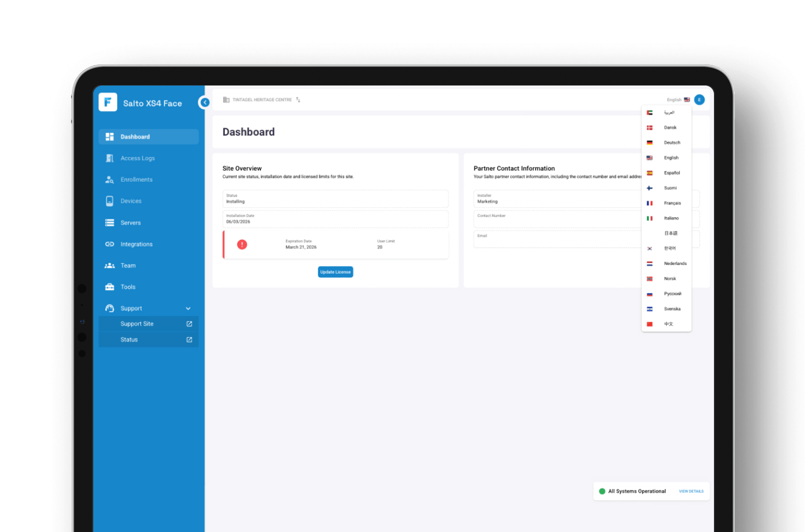
Task: Click the Salto XS4 Face logo icon
Action: coord(108,102)
